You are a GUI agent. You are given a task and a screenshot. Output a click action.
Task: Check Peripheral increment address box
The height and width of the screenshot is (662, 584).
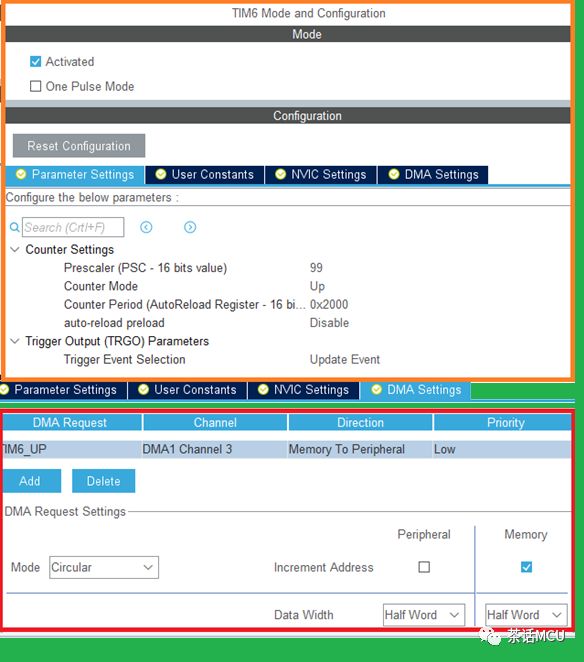click(424, 567)
